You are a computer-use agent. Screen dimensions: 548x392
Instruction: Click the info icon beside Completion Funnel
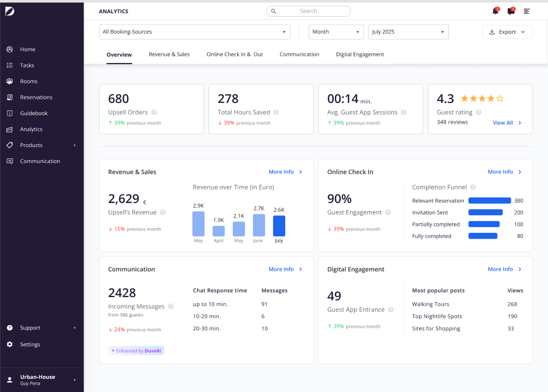click(x=473, y=187)
